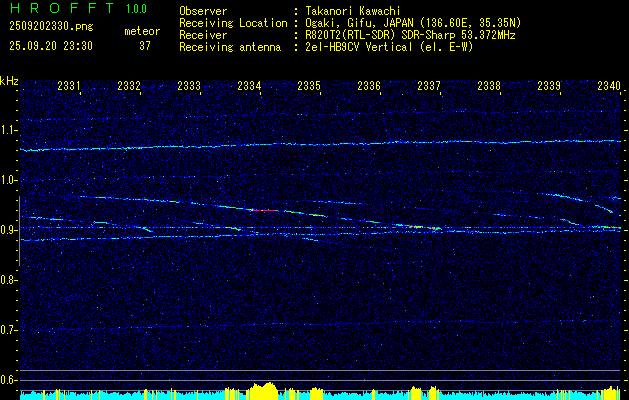Click time marker 2337
This screenshot has width=629, height=400.
(429, 85)
